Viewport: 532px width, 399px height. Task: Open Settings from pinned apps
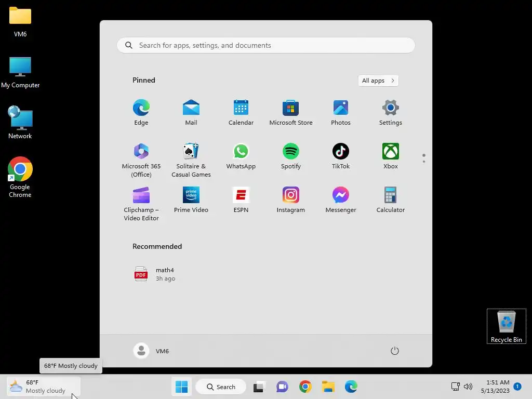(x=391, y=112)
